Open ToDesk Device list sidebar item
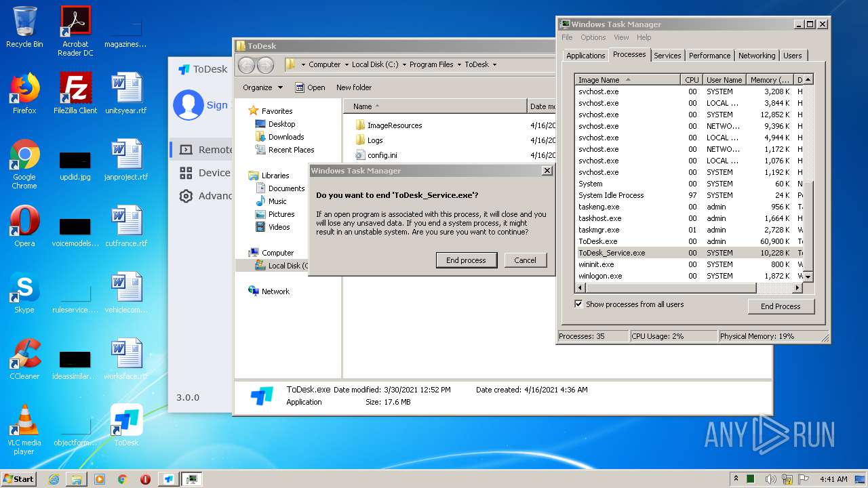868x488 pixels. coord(205,173)
